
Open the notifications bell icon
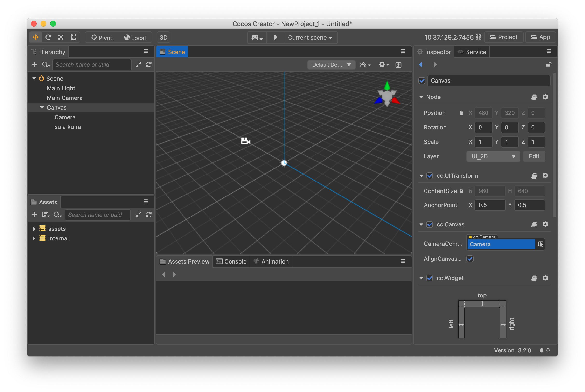point(542,350)
